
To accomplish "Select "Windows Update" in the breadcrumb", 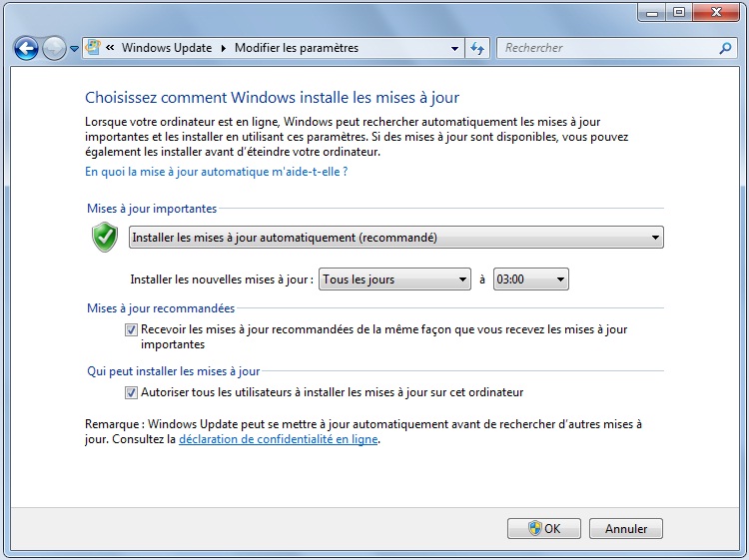I will tap(167, 48).
